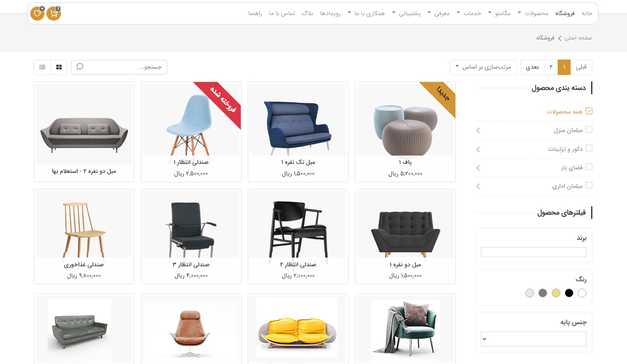Select the yellow color filter swatch
This screenshot has width=627, height=364.
coord(556,293)
